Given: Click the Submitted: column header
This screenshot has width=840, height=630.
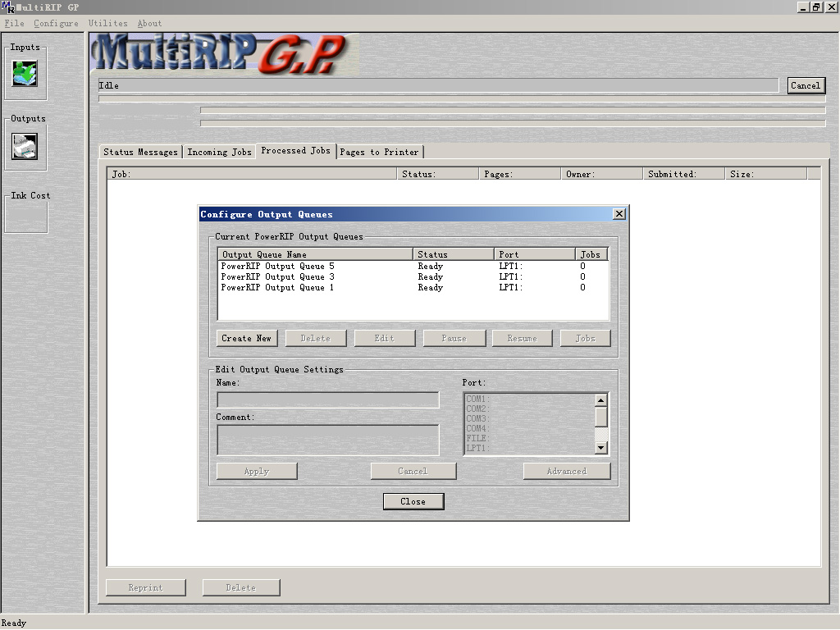Looking at the screenshot, I should click(683, 174).
